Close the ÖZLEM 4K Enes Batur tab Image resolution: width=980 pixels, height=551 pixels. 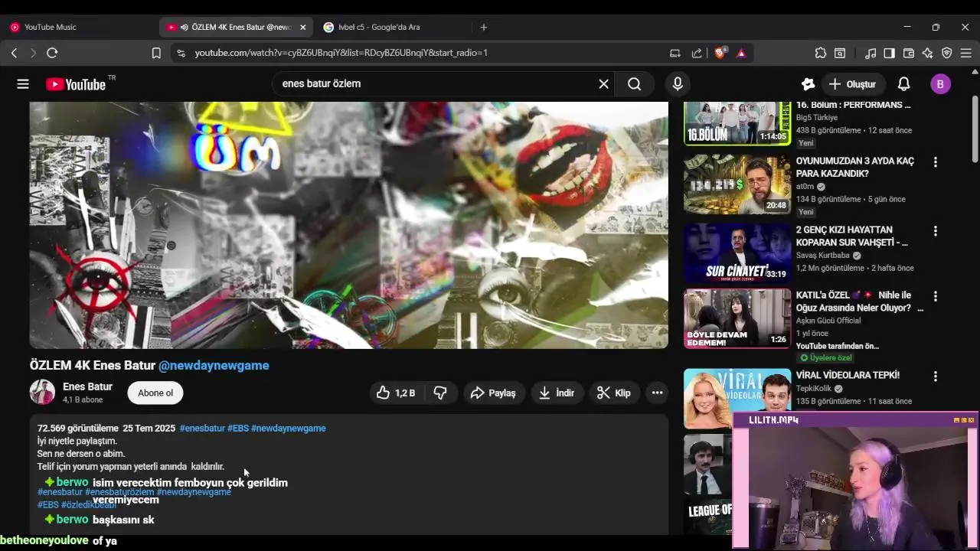coord(302,27)
